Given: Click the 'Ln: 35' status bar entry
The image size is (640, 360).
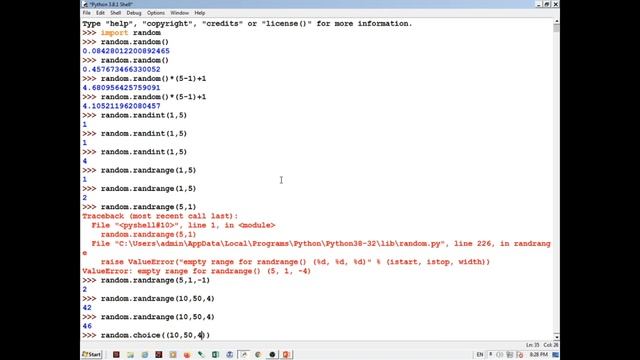Looking at the screenshot, I should tap(533, 345).
